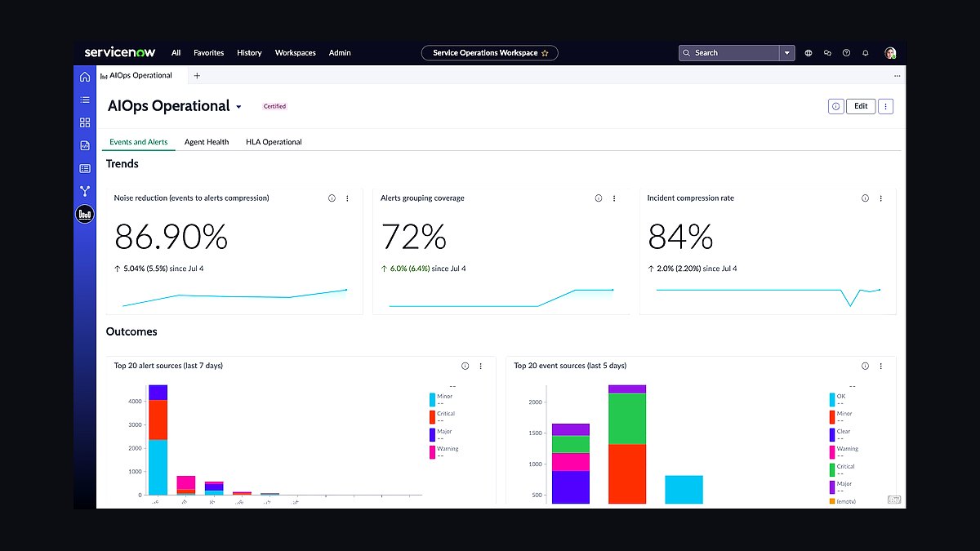Show info for Top 20 alert sources

click(x=465, y=367)
